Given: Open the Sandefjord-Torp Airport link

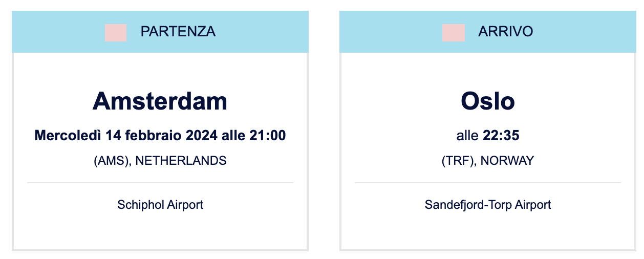Looking at the screenshot, I should 488,205.
